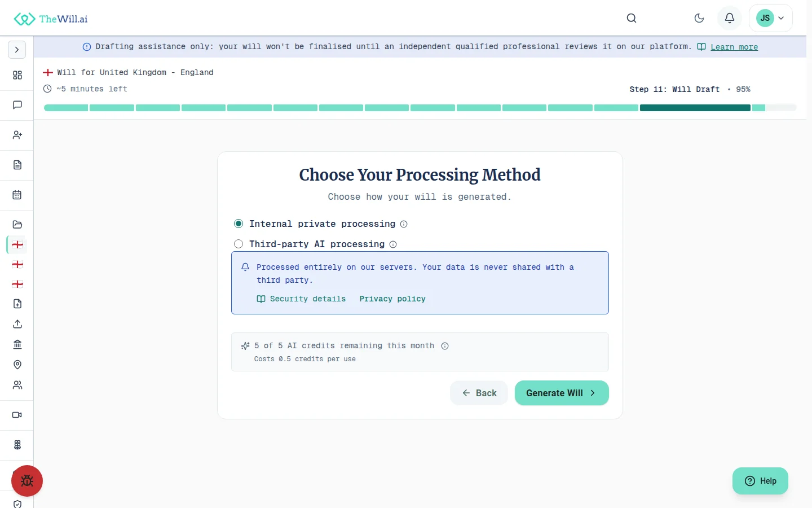The image size is (812, 508).
Task: Click the "~5 minutes left" text
Action: coord(92,89)
